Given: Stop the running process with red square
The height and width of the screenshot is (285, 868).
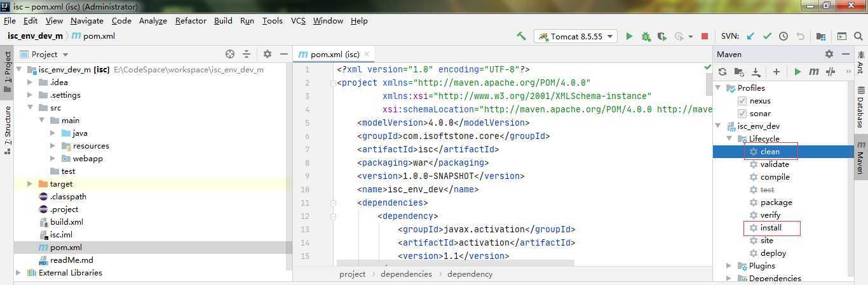Looking at the screenshot, I should coord(704,36).
